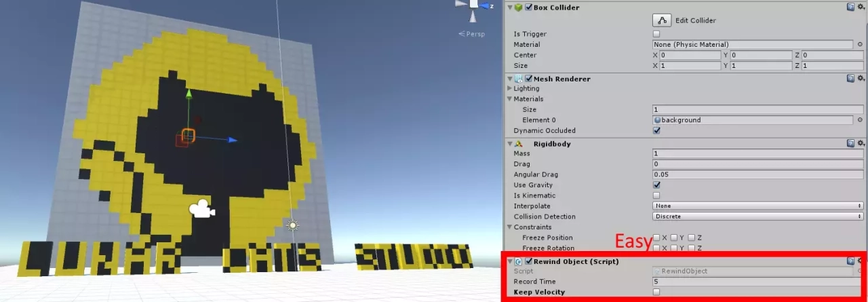Screen dimensions: 868x302
Task: Open object picker for Physic Material
Action: pos(860,45)
